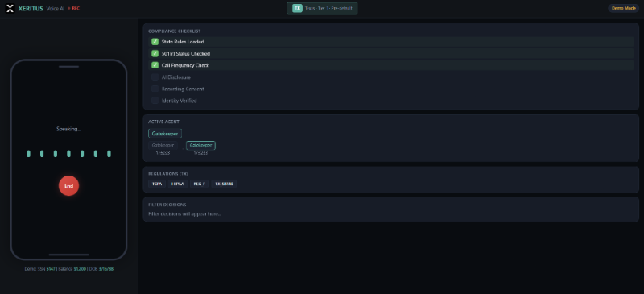Toggle the State Rules Loaded checkbox

click(x=155, y=42)
